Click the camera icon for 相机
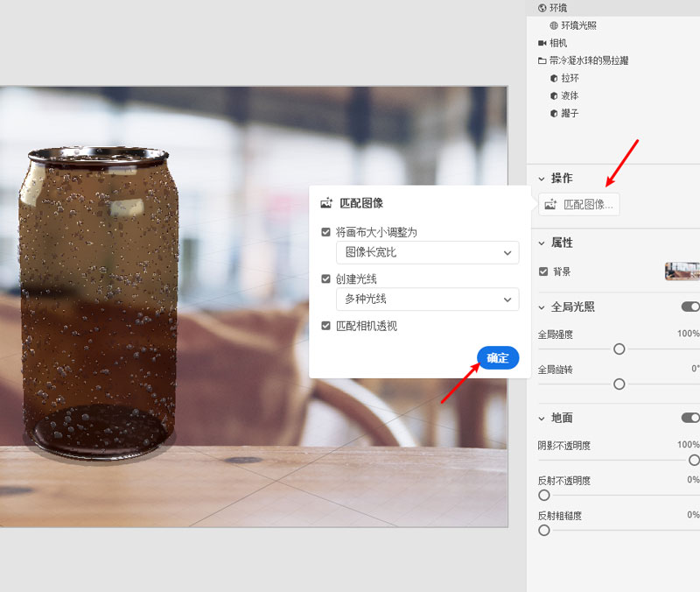This screenshot has height=592, width=700. (x=542, y=43)
